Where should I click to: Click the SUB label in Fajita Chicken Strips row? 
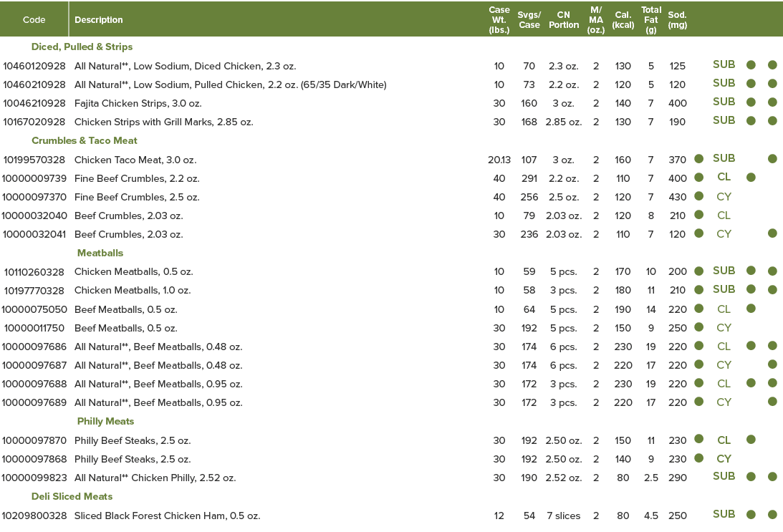pos(724,102)
